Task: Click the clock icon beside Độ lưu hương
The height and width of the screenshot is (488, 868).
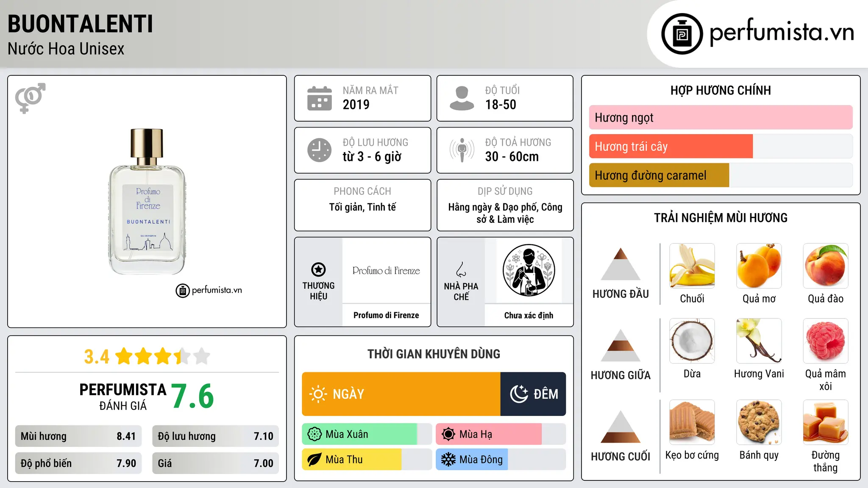Action: coord(320,150)
